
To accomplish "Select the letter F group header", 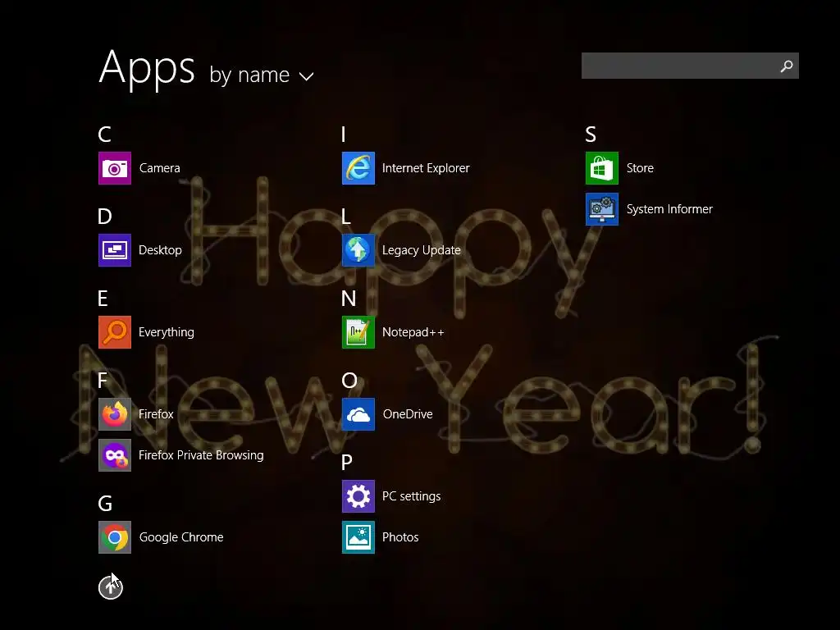I will 103,381.
